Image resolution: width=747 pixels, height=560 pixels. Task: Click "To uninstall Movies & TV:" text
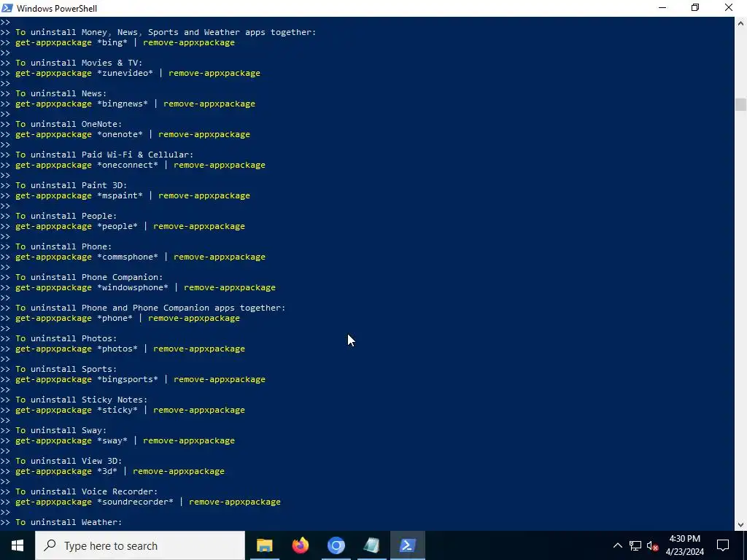79,63
